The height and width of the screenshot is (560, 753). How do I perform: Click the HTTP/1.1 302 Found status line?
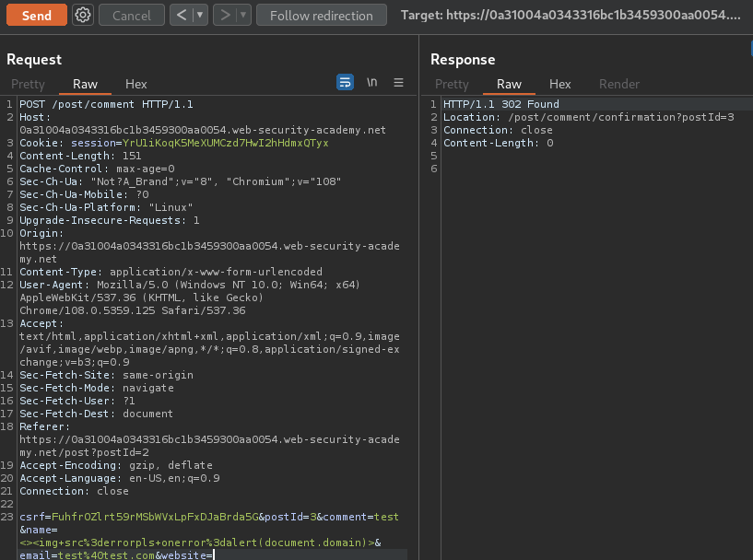click(501, 104)
